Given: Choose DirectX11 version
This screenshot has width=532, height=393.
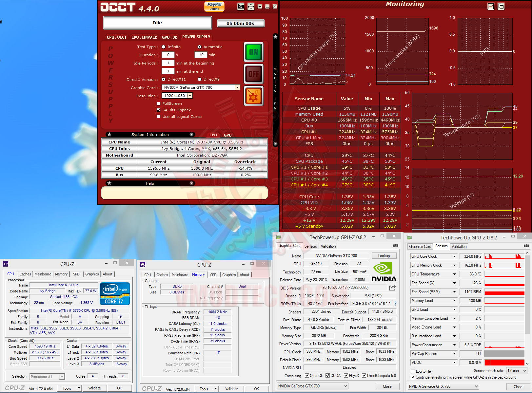Looking at the screenshot, I should coord(164,79).
